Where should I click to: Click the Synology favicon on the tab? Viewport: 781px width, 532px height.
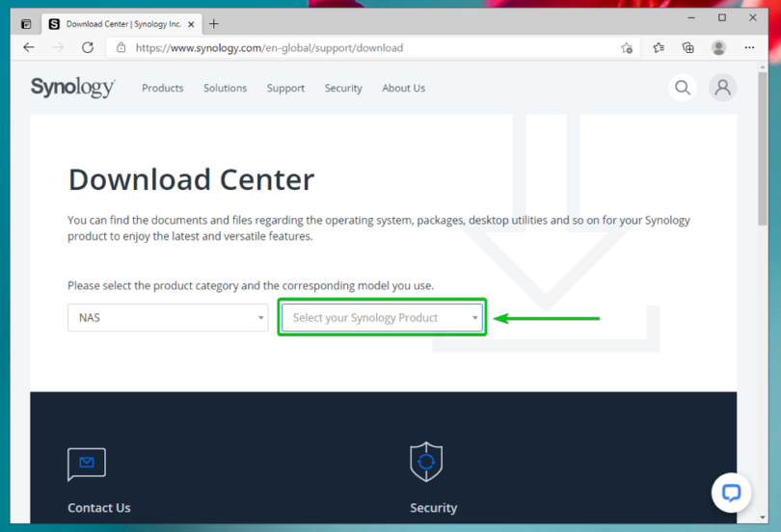pyautogui.click(x=54, y=24)
